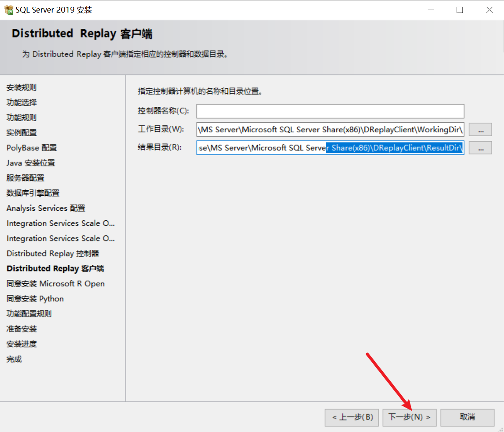Click the working directory path field
The width and height of the screenshot is (504, 432).
coord(330,129)
